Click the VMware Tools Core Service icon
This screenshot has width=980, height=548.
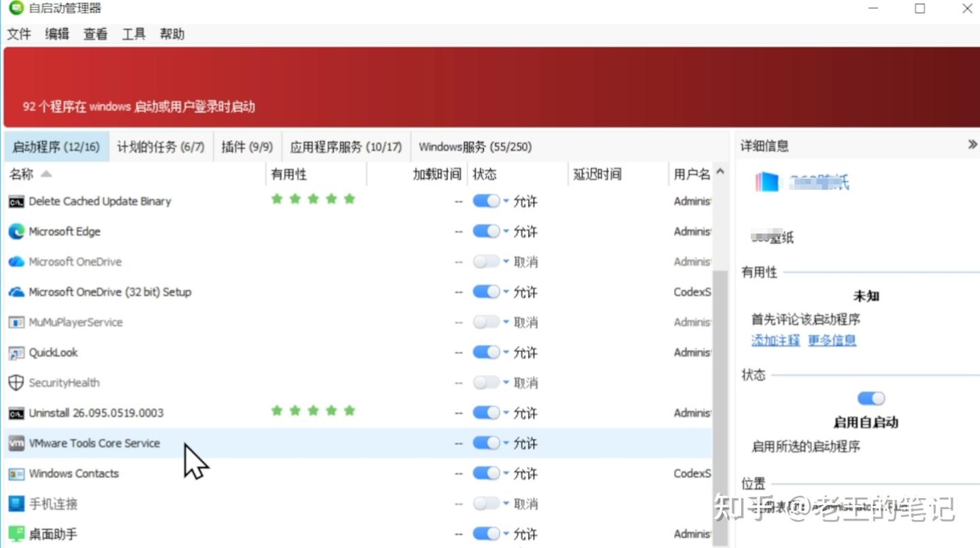pos(16,443)
